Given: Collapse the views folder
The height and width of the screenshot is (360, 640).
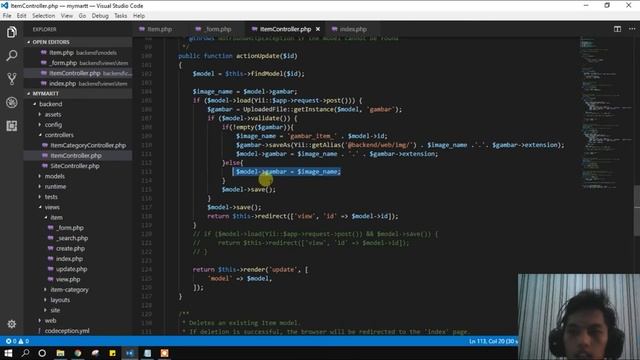Looking at the screenshot, I should click(52, 207).
